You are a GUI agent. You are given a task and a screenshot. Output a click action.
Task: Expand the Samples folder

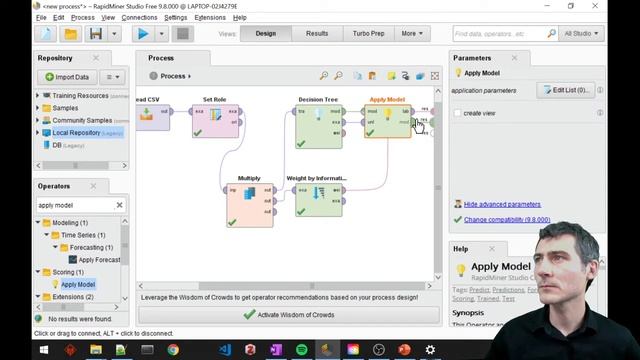(38, 108)
